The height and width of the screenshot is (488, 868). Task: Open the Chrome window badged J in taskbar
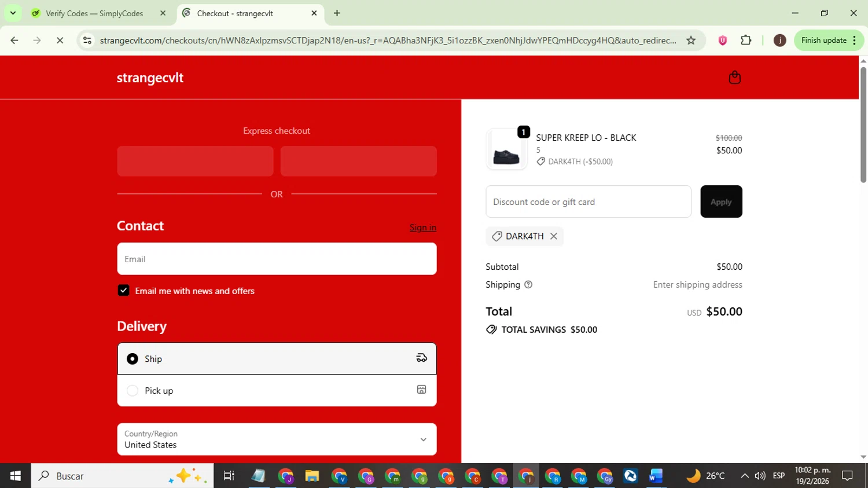[286, 476]
